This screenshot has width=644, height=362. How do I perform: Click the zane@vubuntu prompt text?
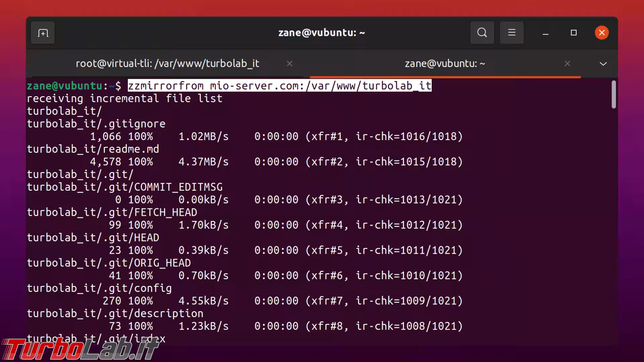(x=64, y=86)
